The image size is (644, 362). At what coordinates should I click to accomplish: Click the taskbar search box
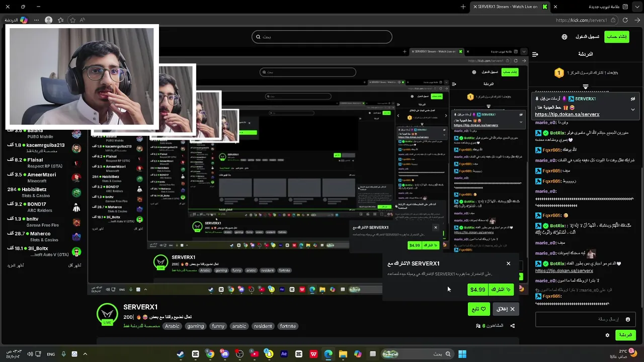[417, 354]
